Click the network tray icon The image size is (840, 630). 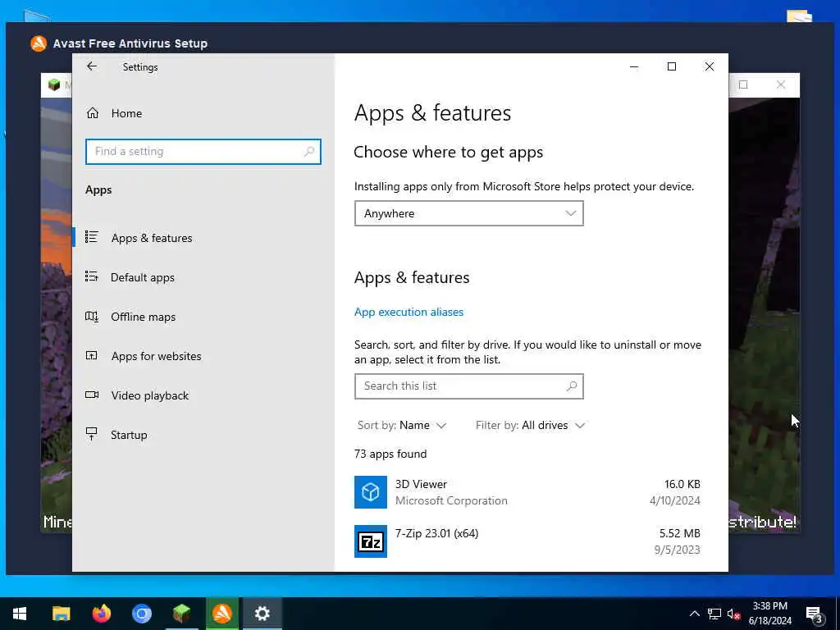(714, 614)
